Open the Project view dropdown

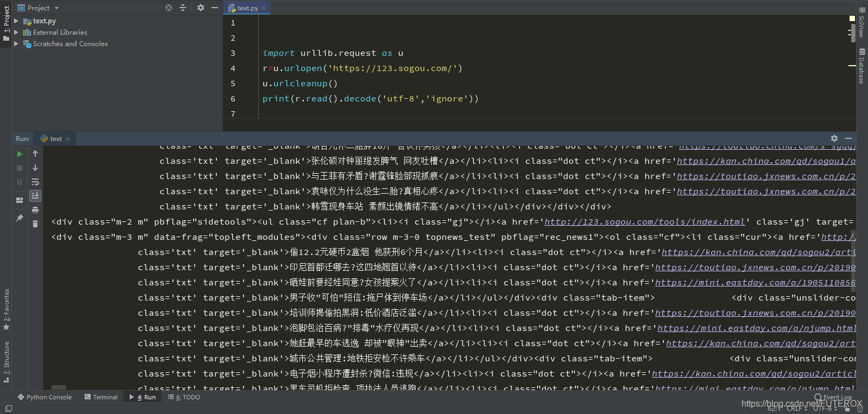(x=56, y=8)
